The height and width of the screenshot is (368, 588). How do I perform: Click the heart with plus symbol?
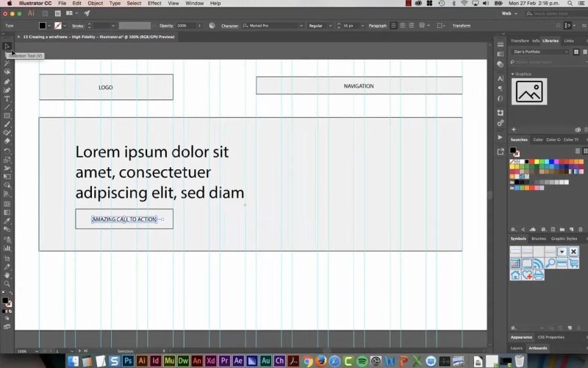tap(527, 275)
